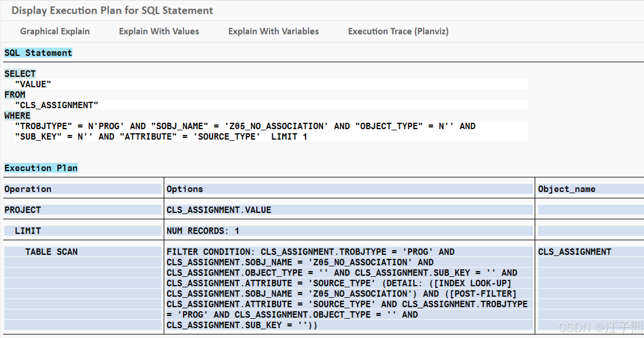This screenshot has height=338, width=644.
Task: Click the SELECT keyword in statement
Action: (x=20, y=74)
